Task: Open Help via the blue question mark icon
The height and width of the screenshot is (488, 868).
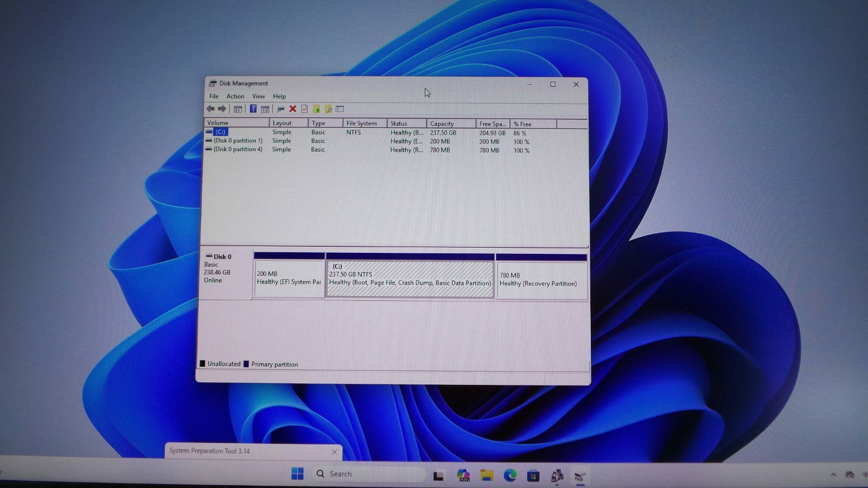Action: (x=253, y=109)
